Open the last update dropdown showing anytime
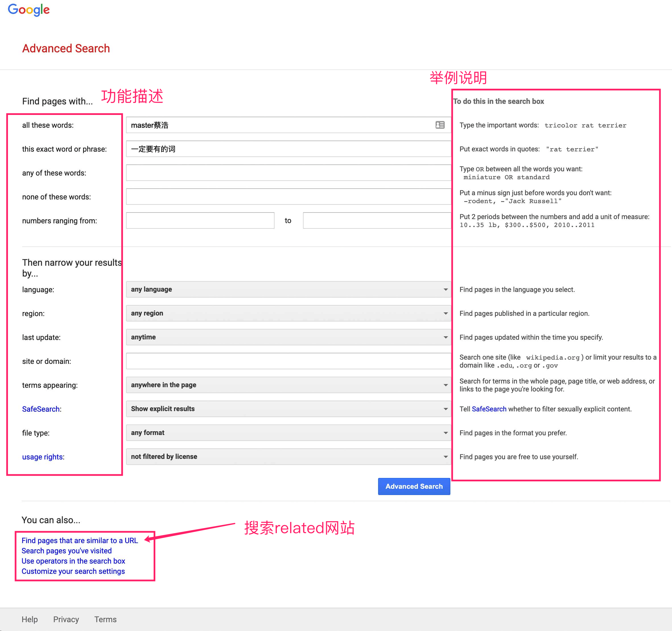672x631 pixels. (x=288, y=337)
